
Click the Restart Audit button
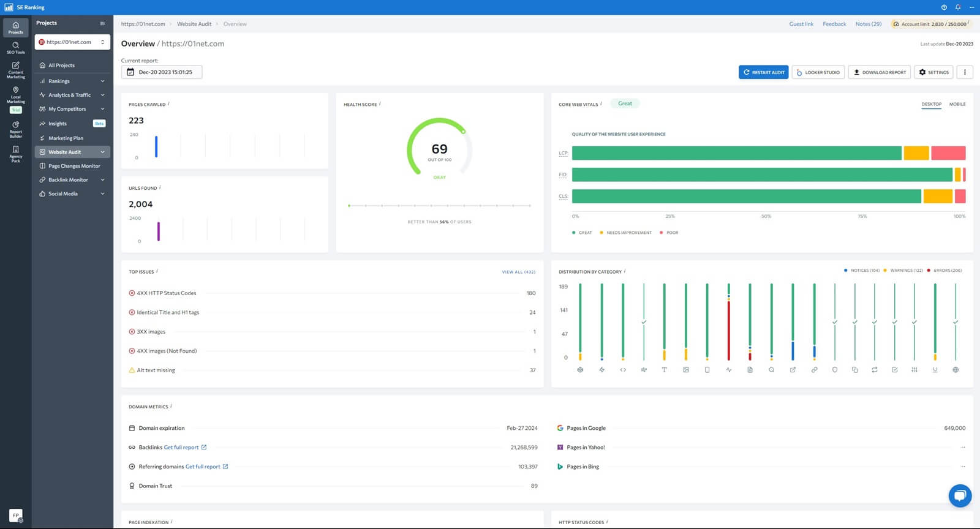[x=764, y=72]
